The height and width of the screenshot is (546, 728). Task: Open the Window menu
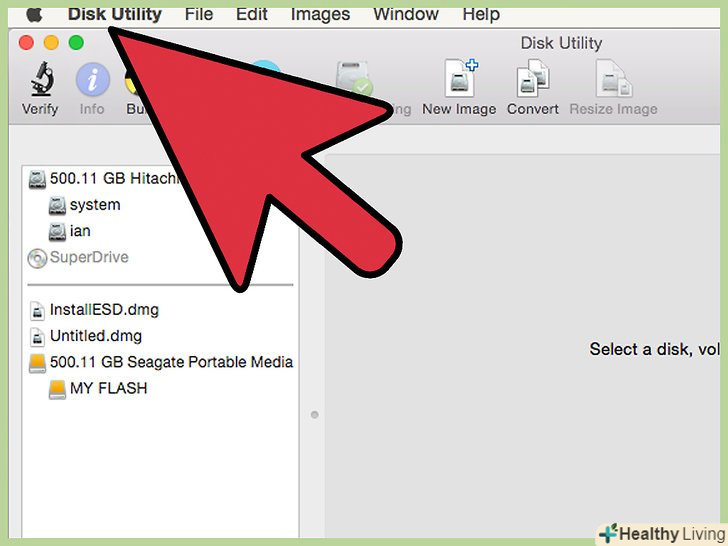[406, 14]
